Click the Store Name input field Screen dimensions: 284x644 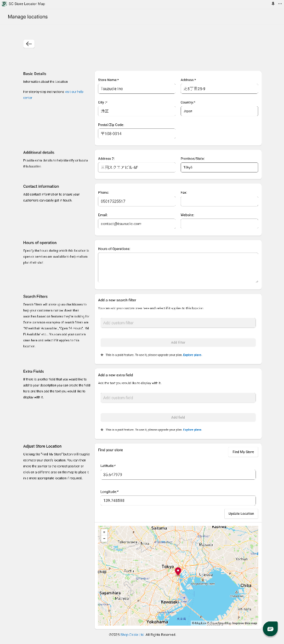click(136, 88)
